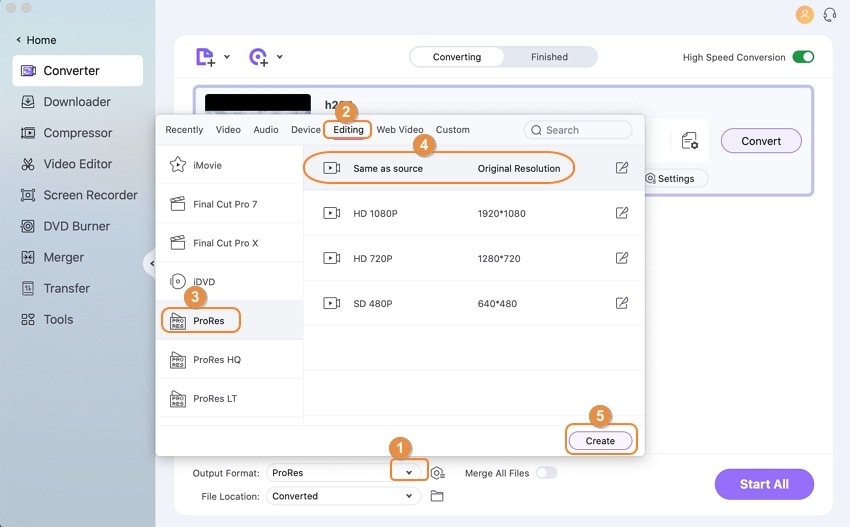Viewport: 850px width, 527px height.
Task: Click the HD 1080P video icon
Action: tap(332, 213)
